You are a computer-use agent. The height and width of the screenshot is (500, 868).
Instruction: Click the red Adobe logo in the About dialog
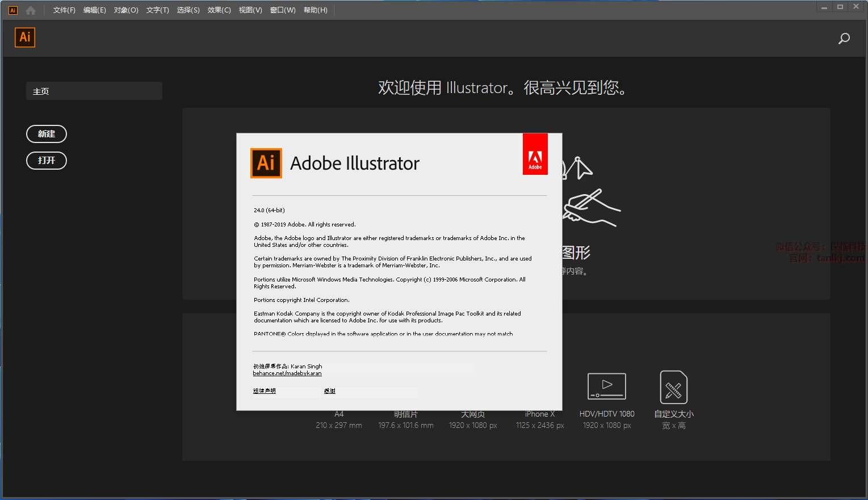click(535, 154)
